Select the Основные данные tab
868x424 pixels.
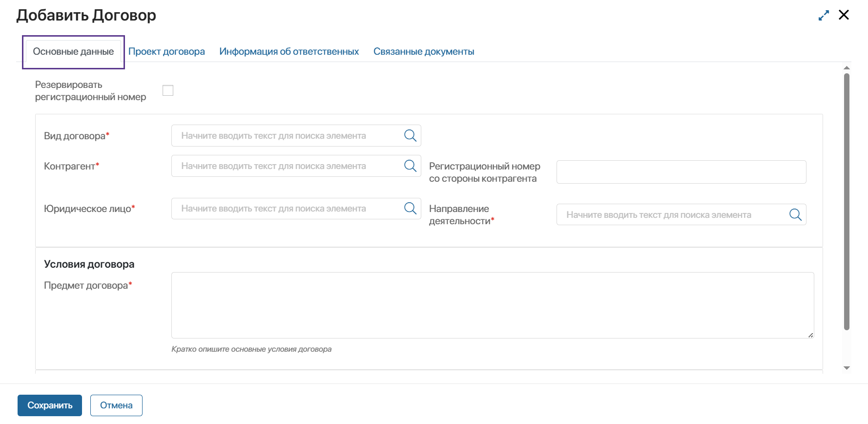(x=73, y=52)
